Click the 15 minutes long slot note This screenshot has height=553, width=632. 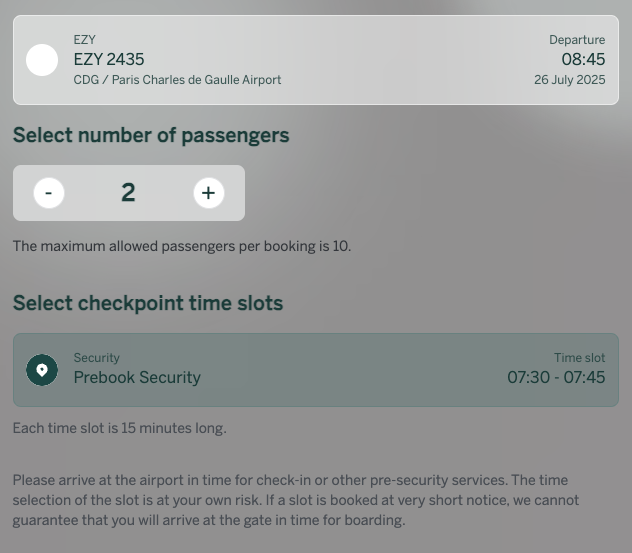pyautogui.click(x=120, y=428)
